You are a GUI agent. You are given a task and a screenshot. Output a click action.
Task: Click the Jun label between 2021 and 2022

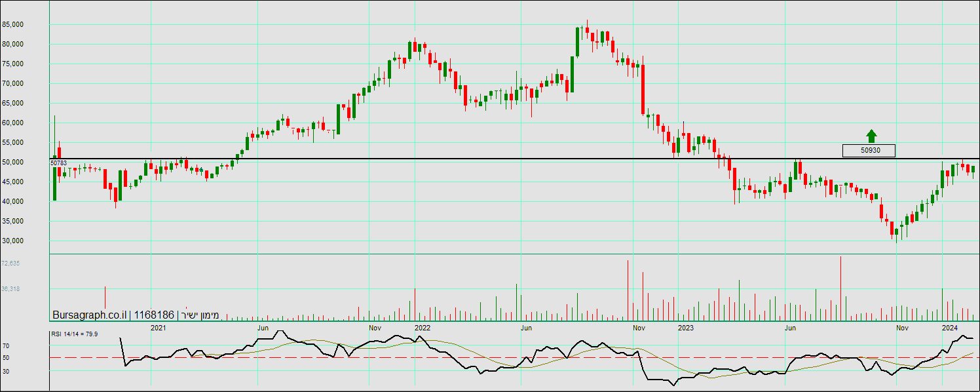pyautogui.click(x=263, y=327)
